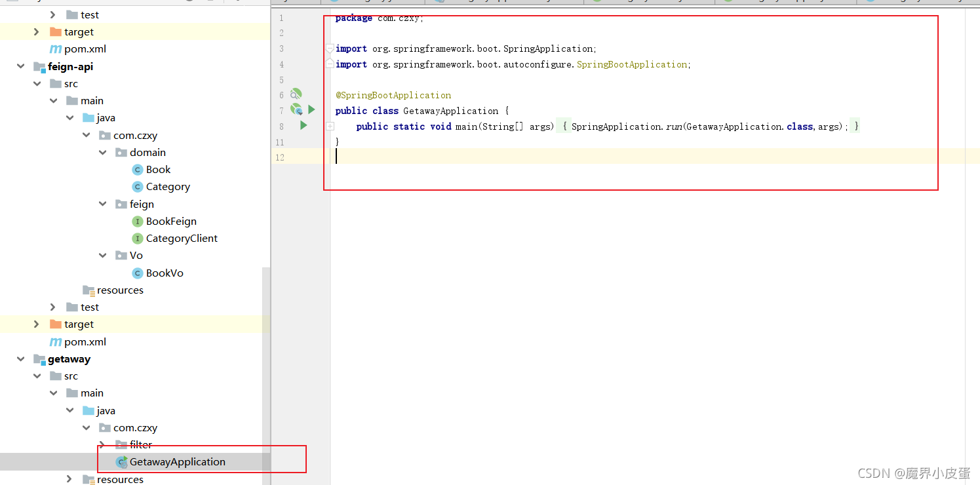
Task: Open CategoryClient in the project tree
Action: [182, 239]
